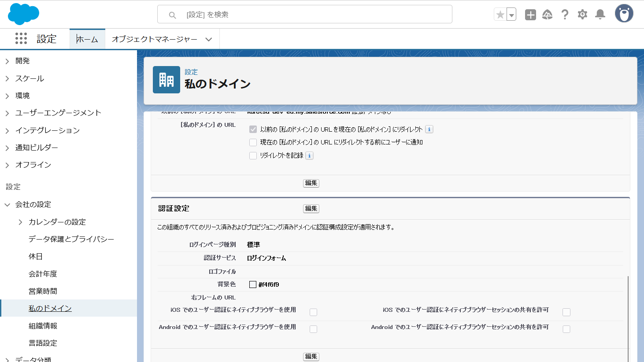Viewport: 644px width, 362px height.
Task: Expand the ユーザーエンゲージメント section
Action: (x=7, y=113)
